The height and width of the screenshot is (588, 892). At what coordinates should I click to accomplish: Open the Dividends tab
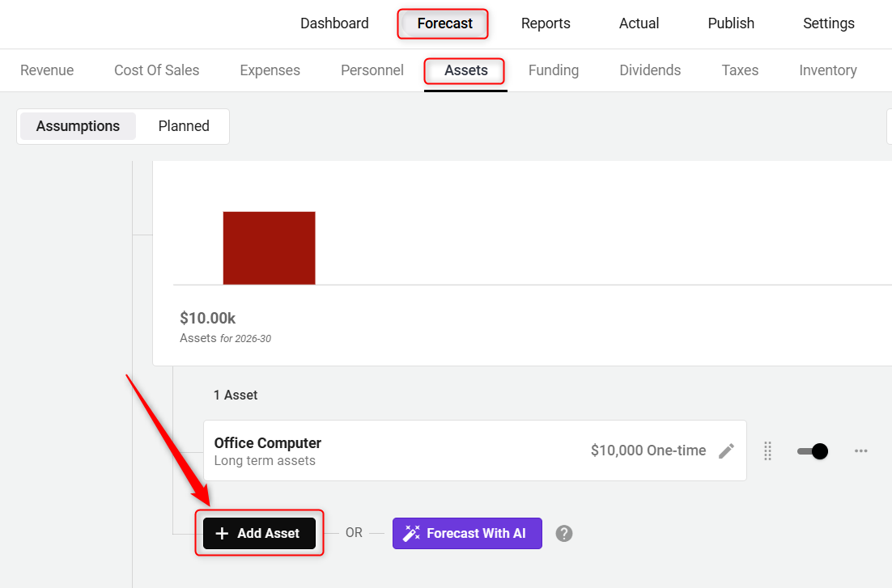click(x=650, y=70)
